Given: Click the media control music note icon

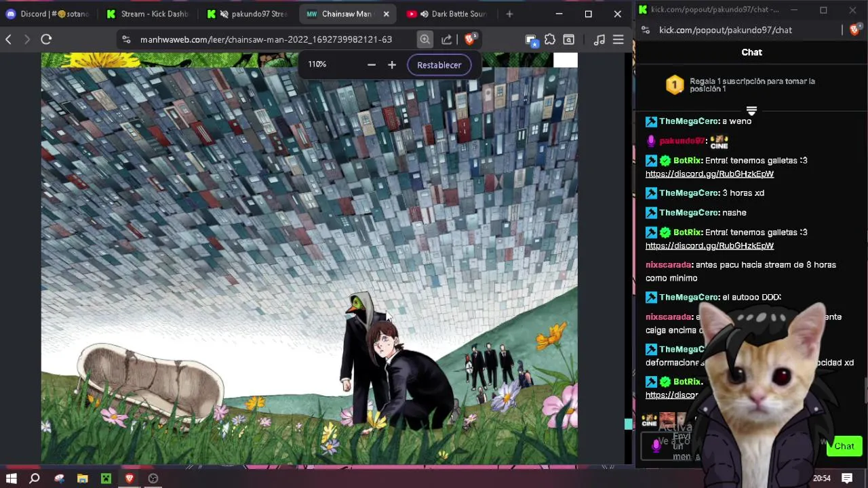Looking at the screenshot, I should (x=599, y=39).
